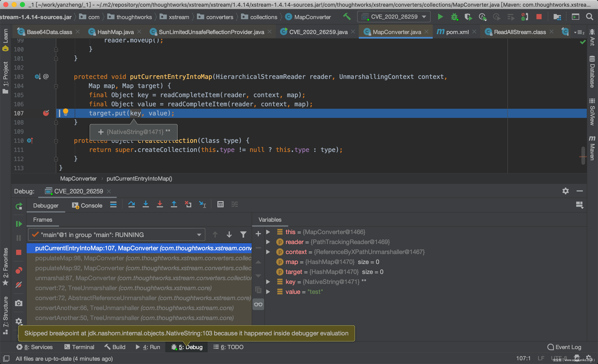Viewport: 598px width, 364px height.
Task: Toggle breakpoint on line 107
Action: [46, 113]
